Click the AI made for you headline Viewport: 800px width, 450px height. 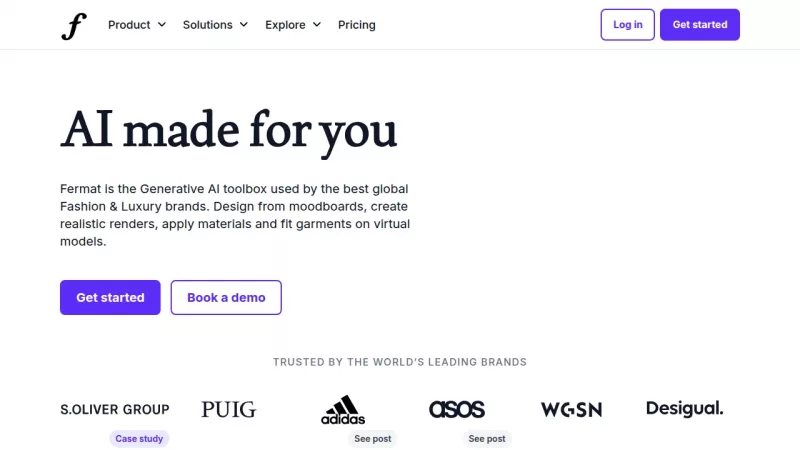tap(229, 131)
